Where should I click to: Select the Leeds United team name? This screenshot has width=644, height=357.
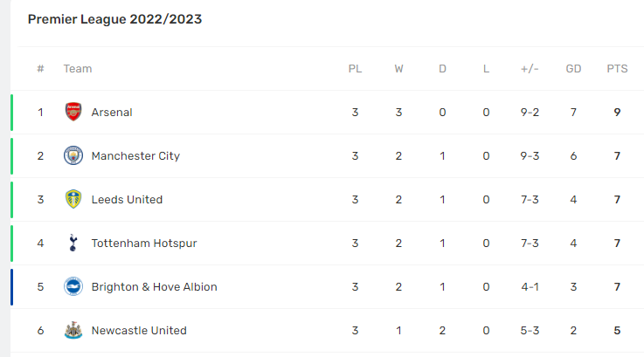[127, 199]
